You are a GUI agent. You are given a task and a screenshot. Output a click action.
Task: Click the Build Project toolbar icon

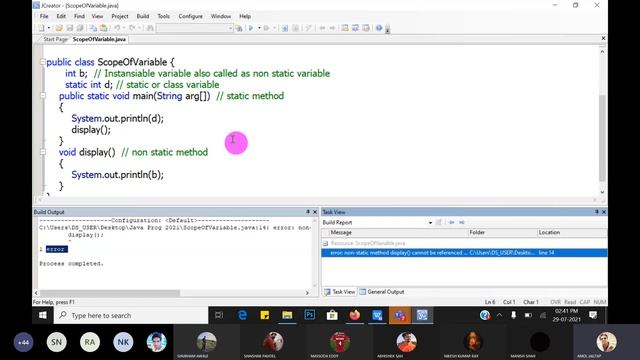[284, 28]
